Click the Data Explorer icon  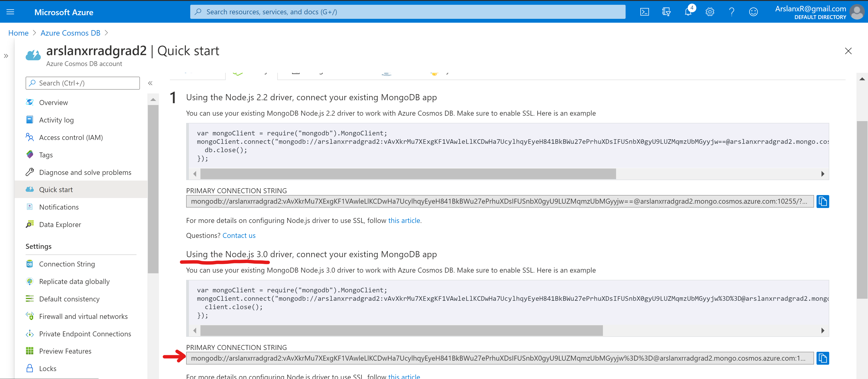30,224
